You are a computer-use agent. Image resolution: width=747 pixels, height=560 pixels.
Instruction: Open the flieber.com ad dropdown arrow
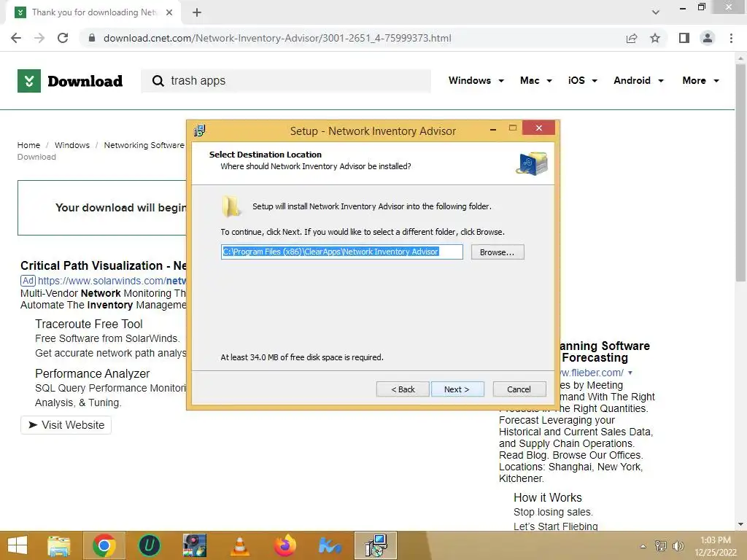(x=630, y=373)
